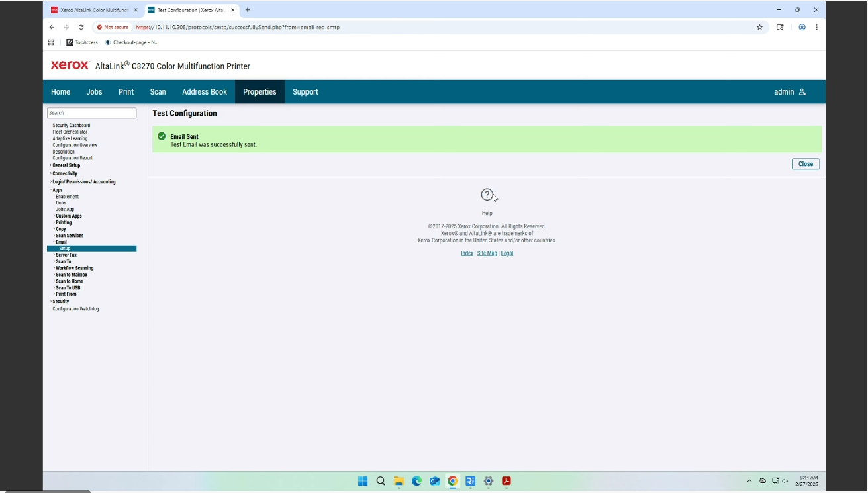The height and width of the screenshot is (493, 868).
Task: Open the browser side panel icon
Action: (x=780, y=27)
